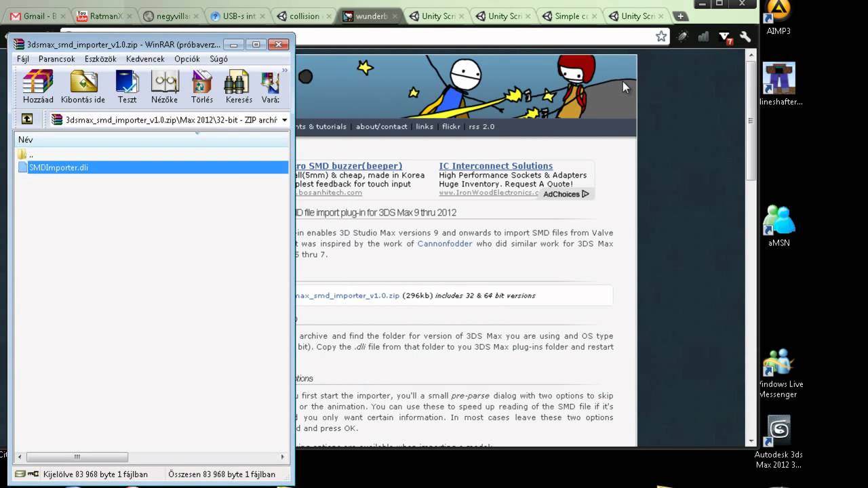
Task: Click the bookmark star in address bar
Action: (661, 37)
